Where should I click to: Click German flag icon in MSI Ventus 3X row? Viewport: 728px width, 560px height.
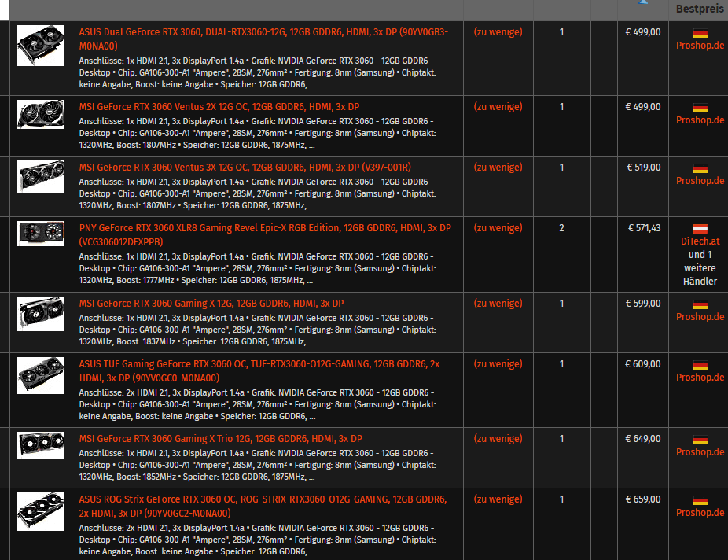700,168
